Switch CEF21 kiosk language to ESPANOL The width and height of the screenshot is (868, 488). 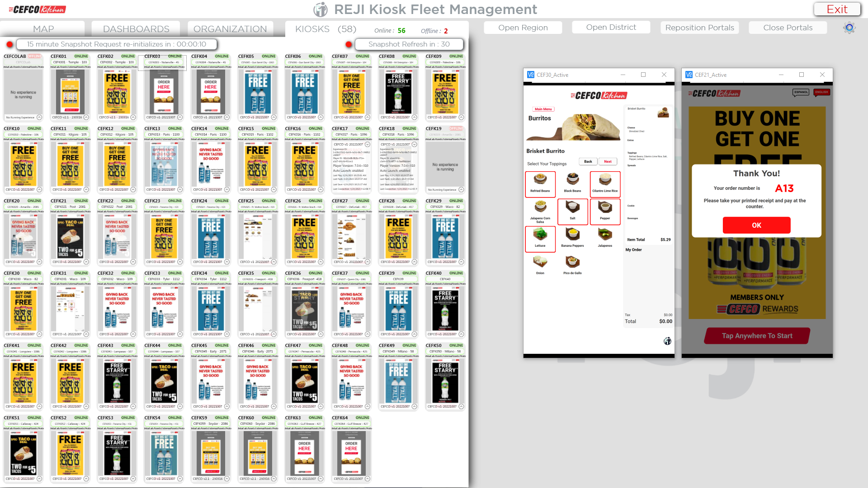click(801, 92)
